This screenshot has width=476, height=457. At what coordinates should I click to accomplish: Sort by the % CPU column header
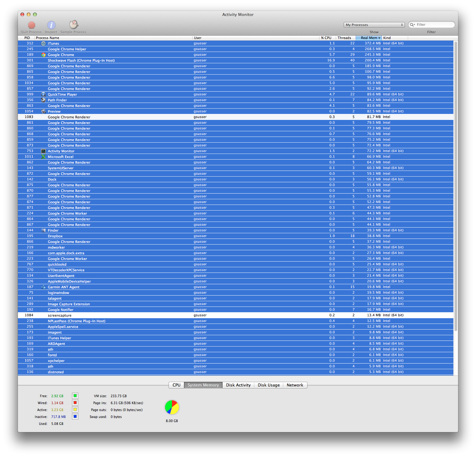pyautogui.click(x=328, y=38)
